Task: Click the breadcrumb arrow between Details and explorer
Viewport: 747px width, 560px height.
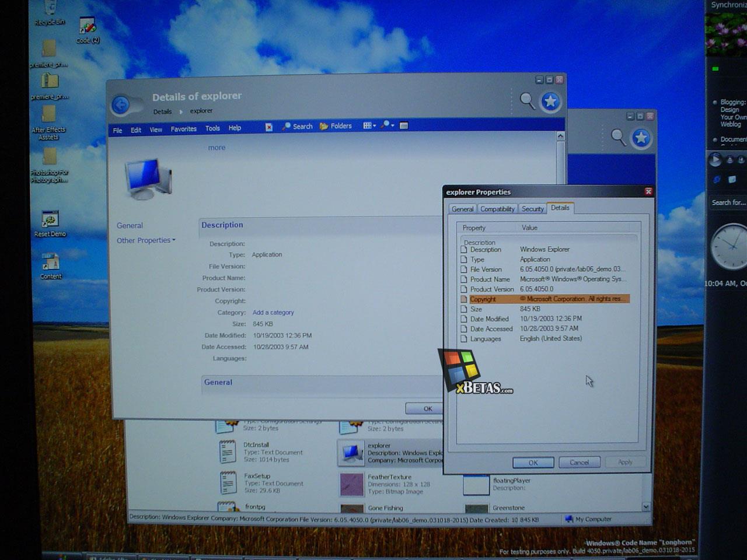Action: 181,111
